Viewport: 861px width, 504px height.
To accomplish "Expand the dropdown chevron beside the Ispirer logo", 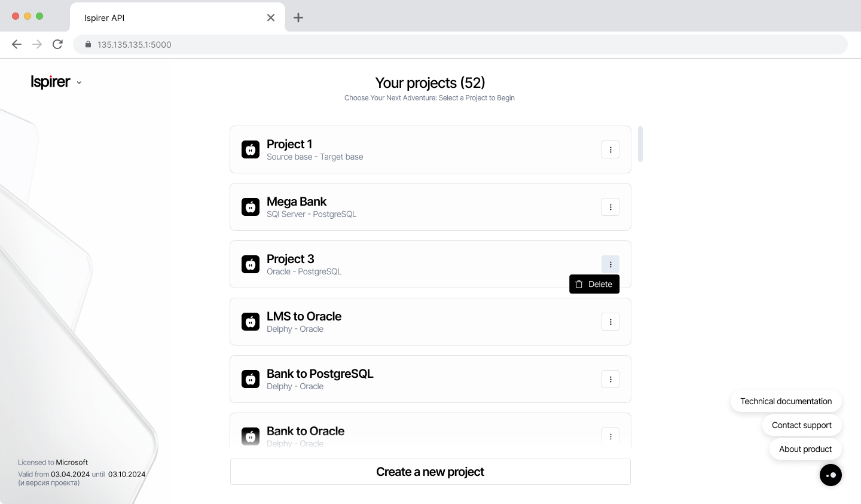I will (80, 83).
